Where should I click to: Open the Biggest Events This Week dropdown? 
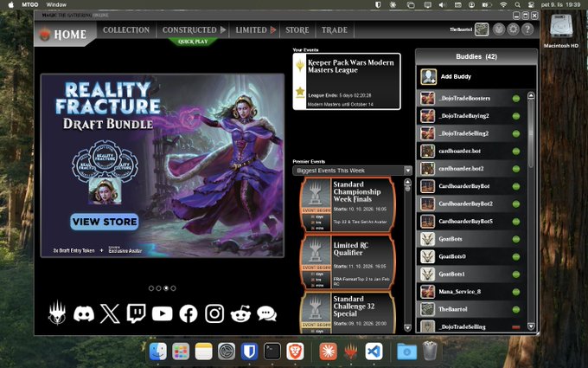[352, 171]
